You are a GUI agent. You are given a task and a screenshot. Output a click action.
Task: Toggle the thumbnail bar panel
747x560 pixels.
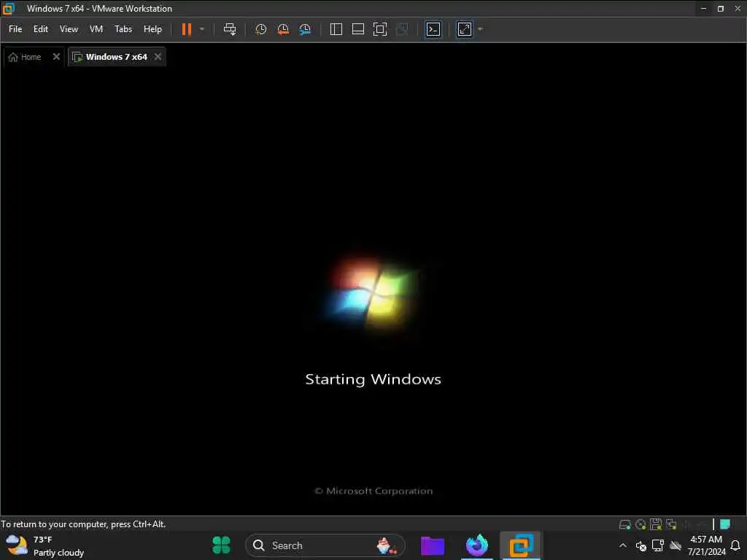357,29
